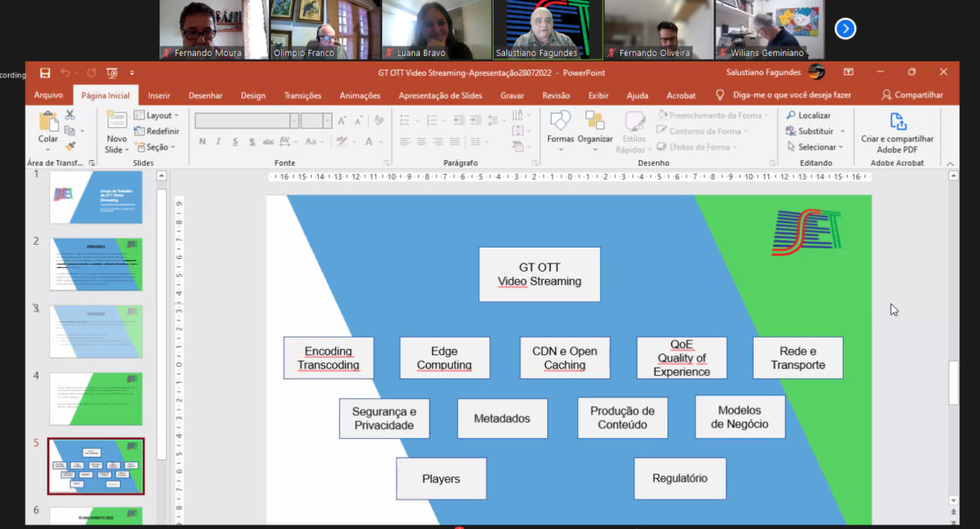Viewport: 980px width, 529px height.
Task: Show more Zoom participants with the arrow
Action: click(845, 28)
